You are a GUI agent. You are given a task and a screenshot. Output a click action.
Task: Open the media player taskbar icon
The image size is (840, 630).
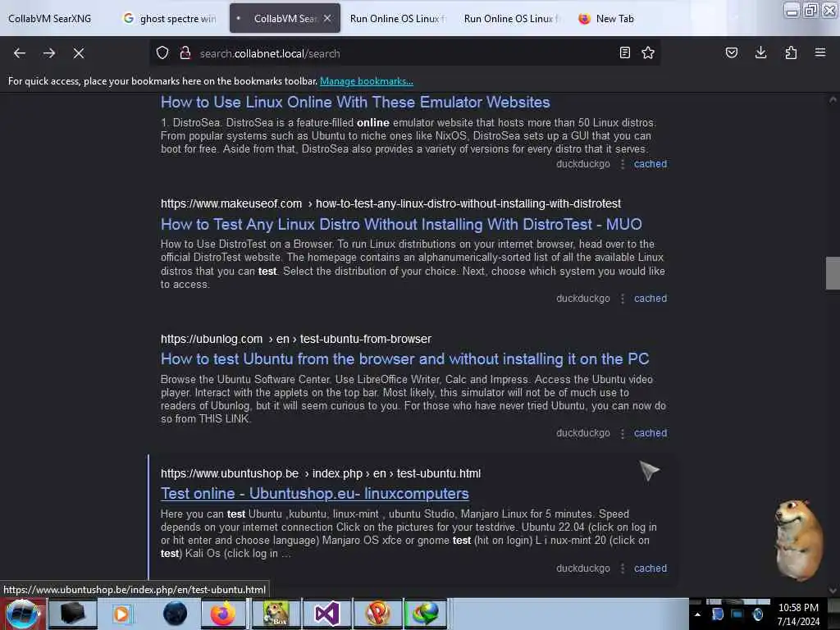121,614
